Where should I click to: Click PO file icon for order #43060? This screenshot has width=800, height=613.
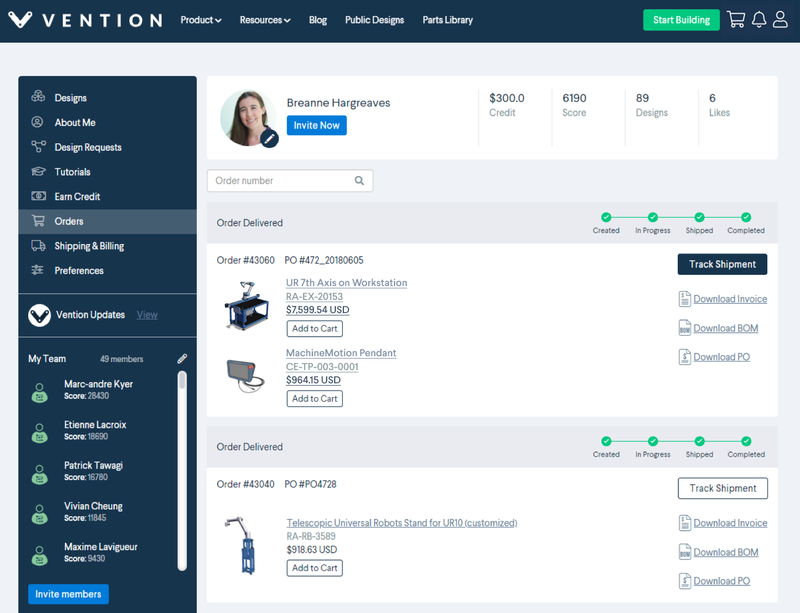pos(685,357)
